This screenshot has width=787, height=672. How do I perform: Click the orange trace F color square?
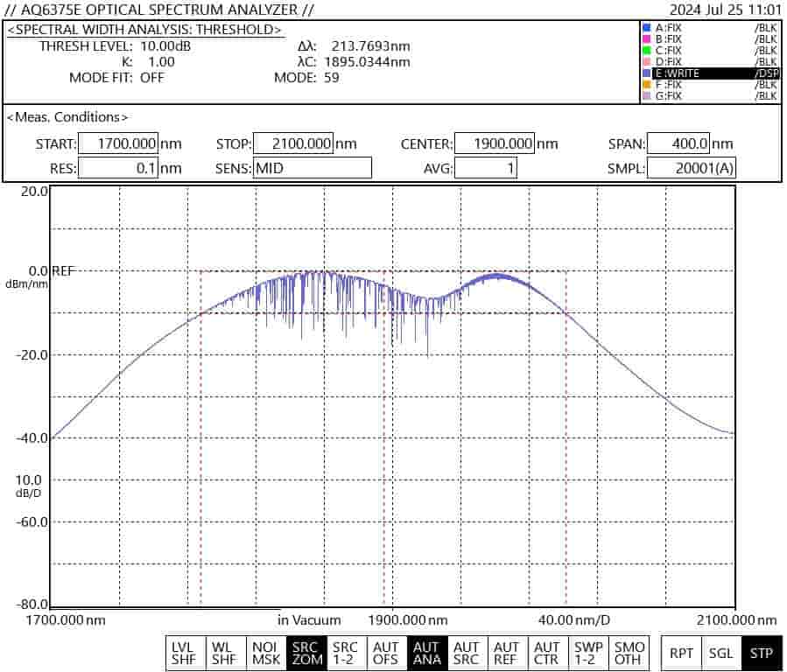tap(646, 85)
